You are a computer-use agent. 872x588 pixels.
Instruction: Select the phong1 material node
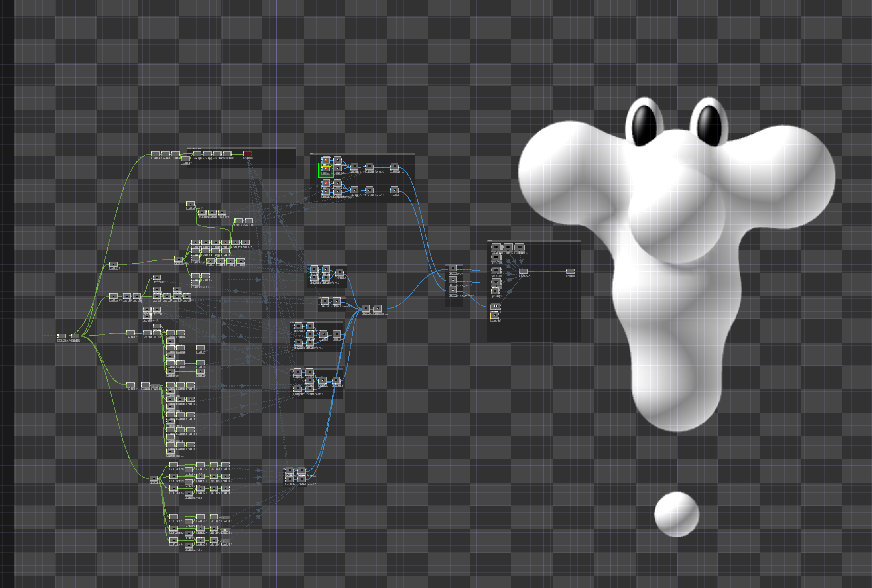point(495,291)
